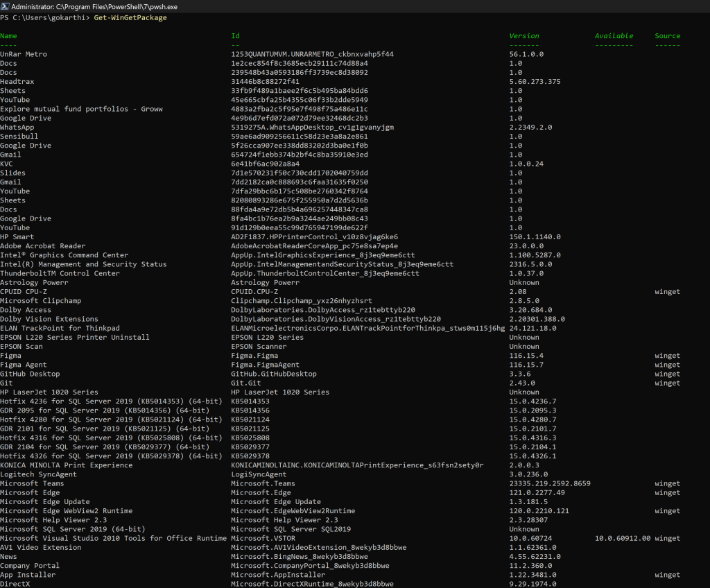Click the 'ThunderboltTM Control Center' package name
This screenshot has height=588, width=710.
60,273
